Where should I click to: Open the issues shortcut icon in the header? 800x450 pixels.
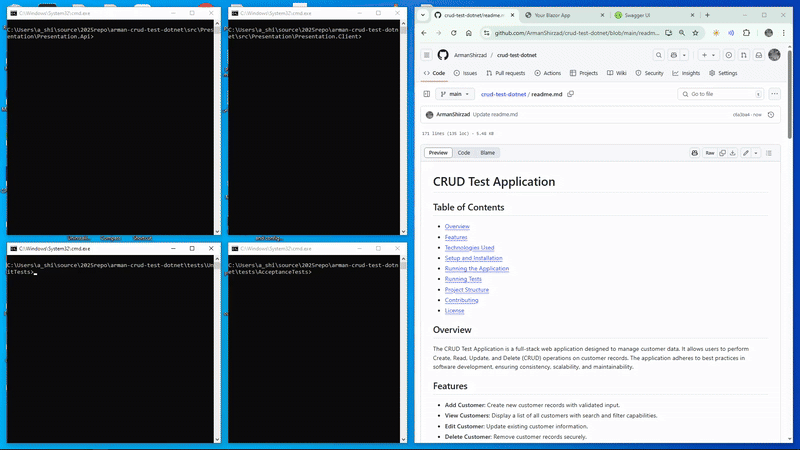tap(729, 55)
